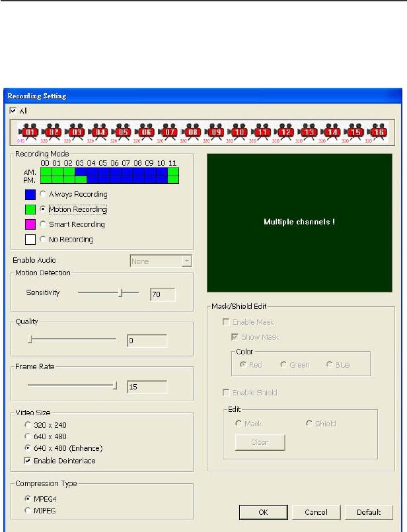Select camera 11 icon
This screenshot has height=532, width=407.
pos(261,131)
